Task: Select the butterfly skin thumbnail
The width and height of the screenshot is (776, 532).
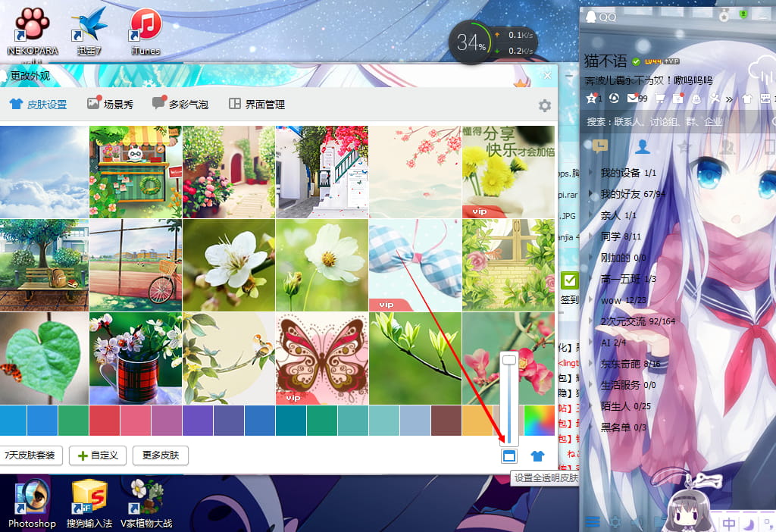Action: (321, 358)
